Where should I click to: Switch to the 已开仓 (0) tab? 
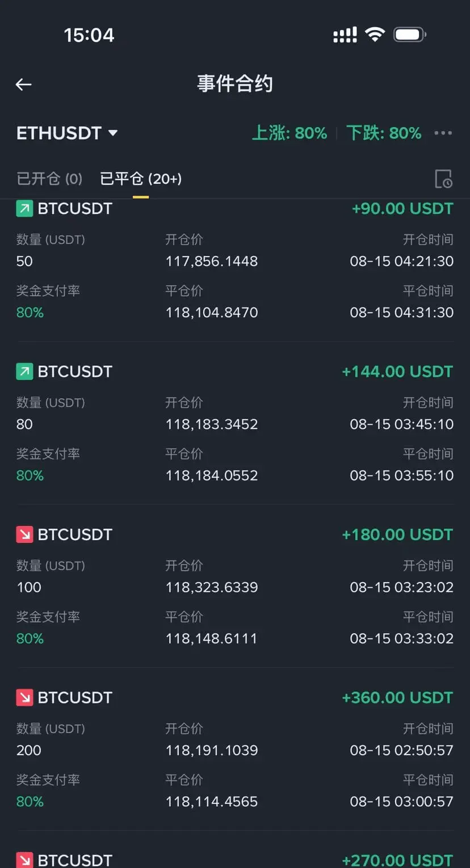click(49, 179)
